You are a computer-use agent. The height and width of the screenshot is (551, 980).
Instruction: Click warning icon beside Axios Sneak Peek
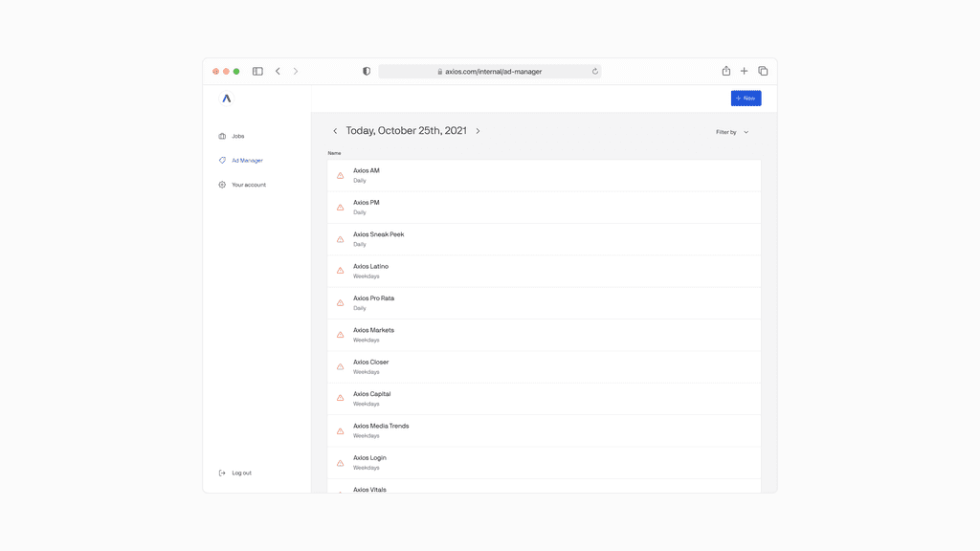(x=340, y=239)
